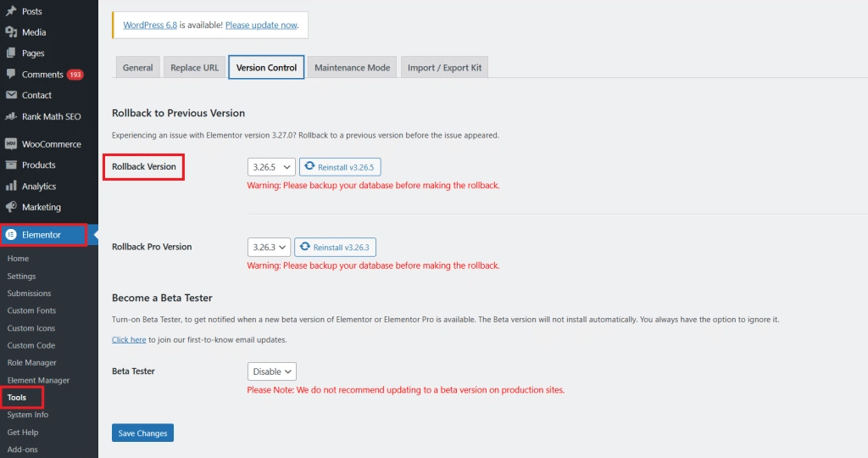This screenshot has width=868, height=458.
Task: Expand the Beta Tester Disable dropdown
Action: (x=271, y=371)
